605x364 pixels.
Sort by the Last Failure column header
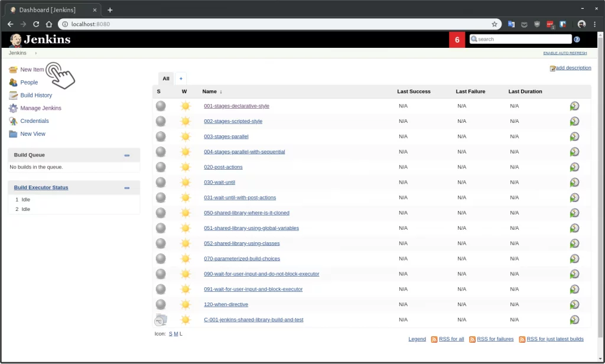tap(470, 92)
